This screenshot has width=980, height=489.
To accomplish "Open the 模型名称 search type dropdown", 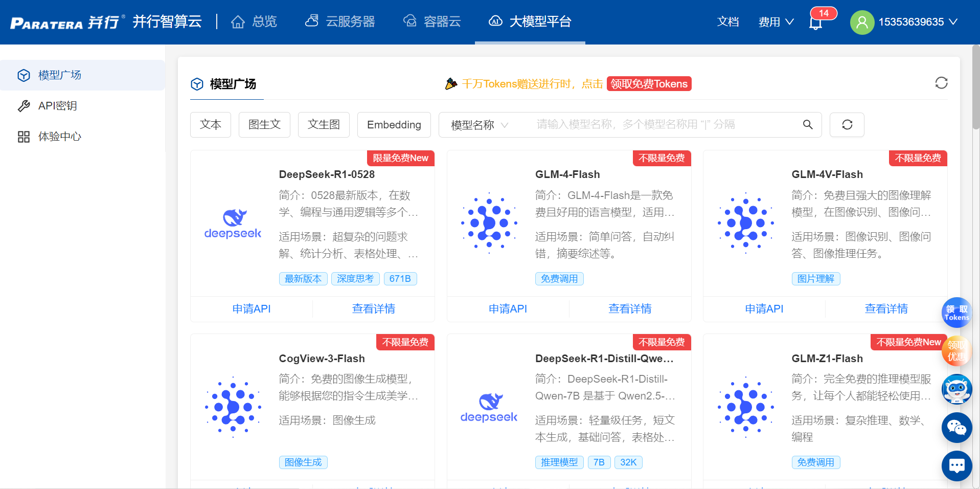I will [x=480, y=125].
